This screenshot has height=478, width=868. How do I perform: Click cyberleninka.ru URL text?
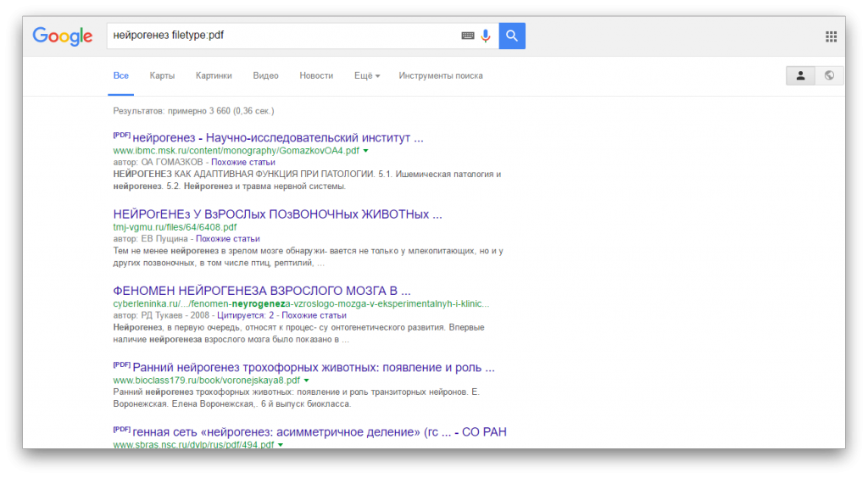[301, 303]
